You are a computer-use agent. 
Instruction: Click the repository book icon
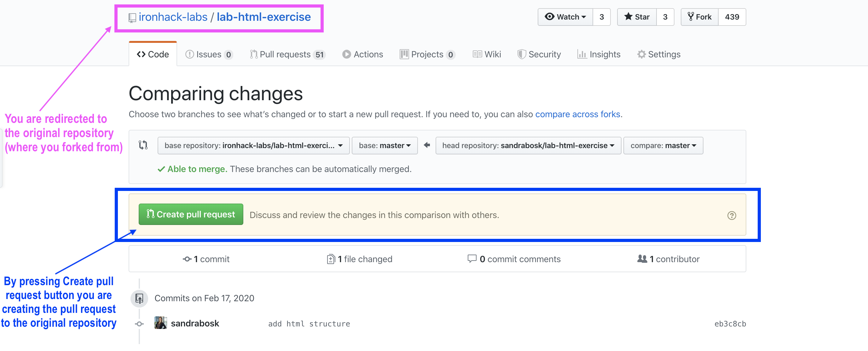coord(132,18)
